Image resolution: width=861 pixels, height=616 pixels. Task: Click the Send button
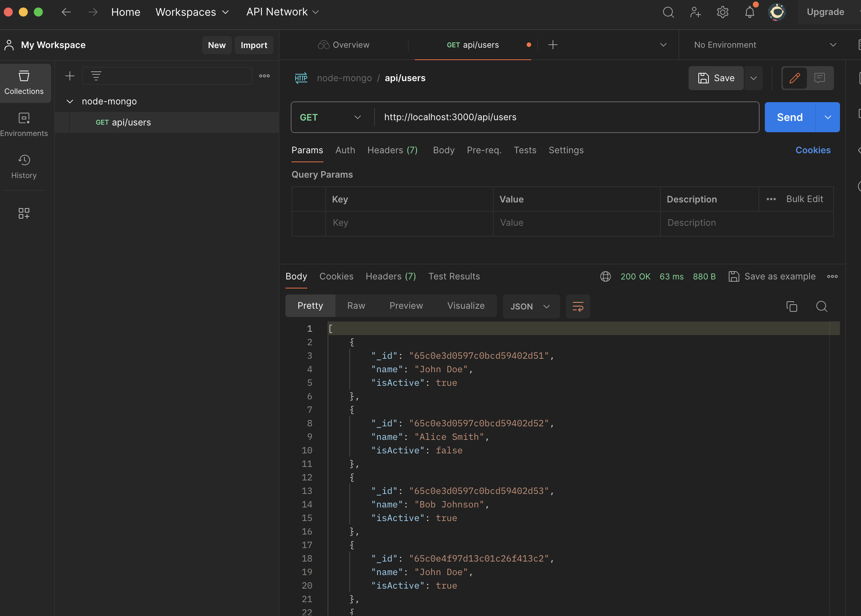tap(789, 117)
